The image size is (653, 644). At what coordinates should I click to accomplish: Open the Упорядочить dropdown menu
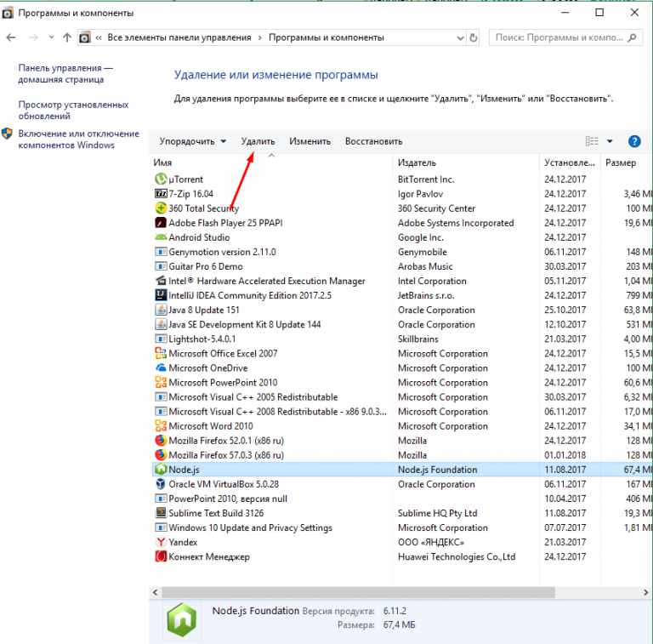192,141
